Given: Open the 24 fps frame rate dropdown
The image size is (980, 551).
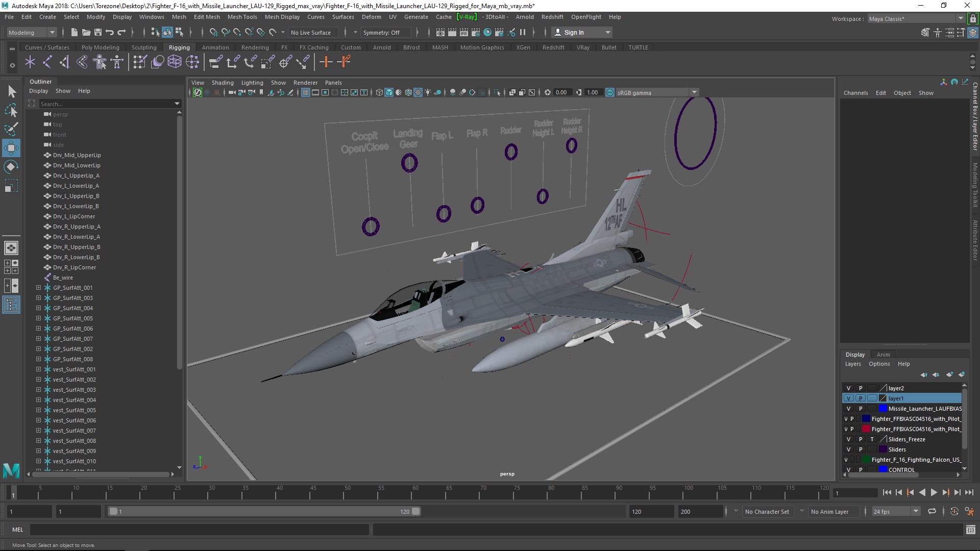Looking at the screenshot, I should [896, 511].
